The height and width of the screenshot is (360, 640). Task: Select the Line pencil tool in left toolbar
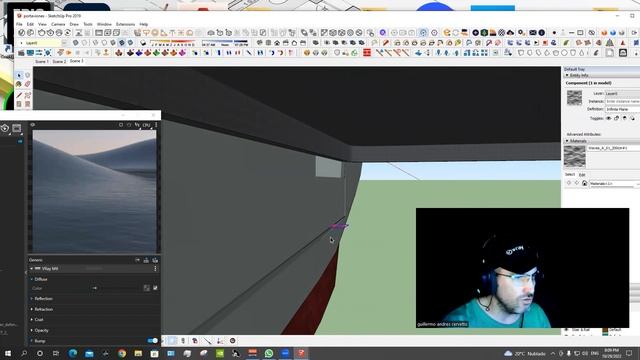[19, 95]
